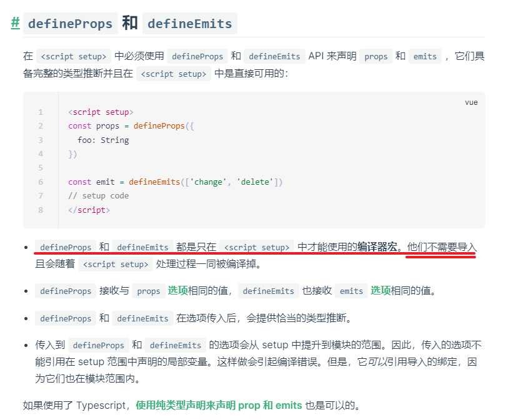The height and width of the screenshot is (420, 516).
Task: Open the second green 选项 link after emits
Action: coord(380,291)
